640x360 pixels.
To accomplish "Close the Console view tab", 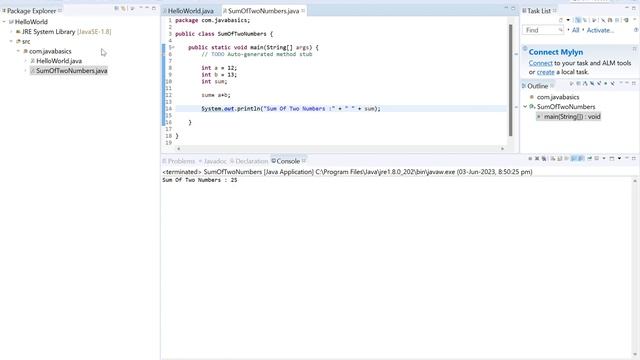I will (x=304, y=161).
